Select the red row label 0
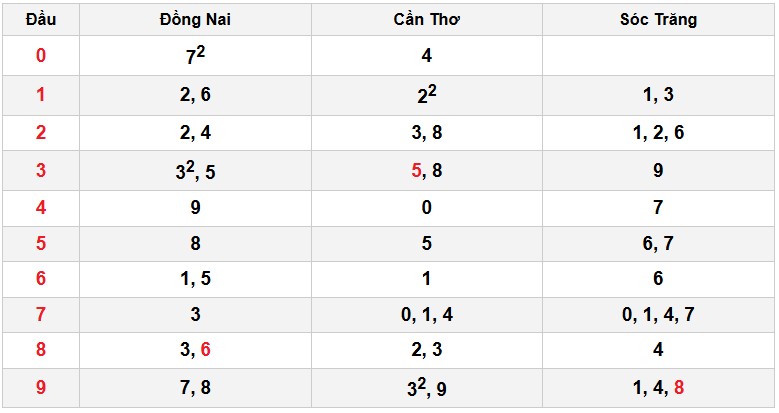The height and width of the screenshot is (413, 779). click(x=41, y=56)
